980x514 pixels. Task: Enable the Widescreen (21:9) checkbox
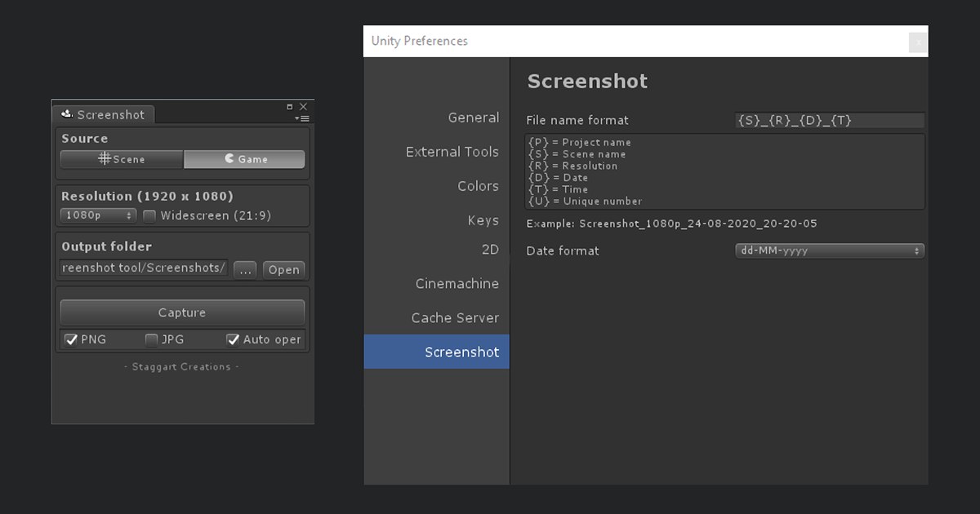point(149,216)
